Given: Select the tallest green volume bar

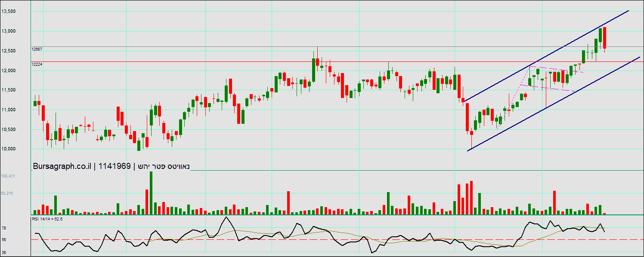Looking at the screenshot, I should [151, 193].
